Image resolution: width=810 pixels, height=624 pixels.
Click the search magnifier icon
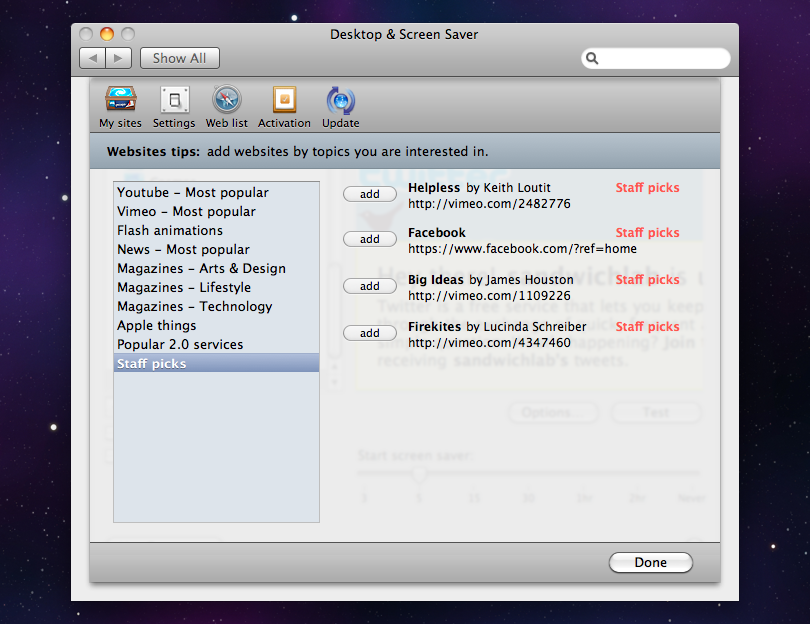593,59
